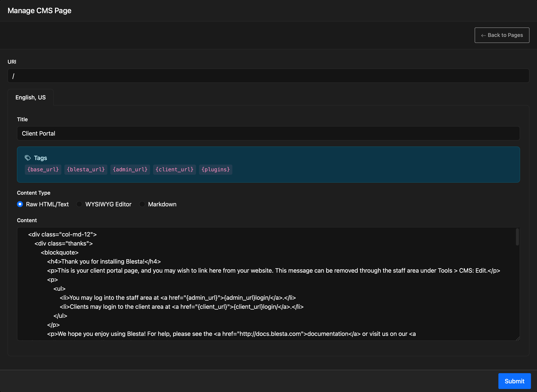The height and width of the screenshot is (392, 537).
Task: Click the 'Thank you for installing Blesta!' line
Action: click(x=104, y=262)
